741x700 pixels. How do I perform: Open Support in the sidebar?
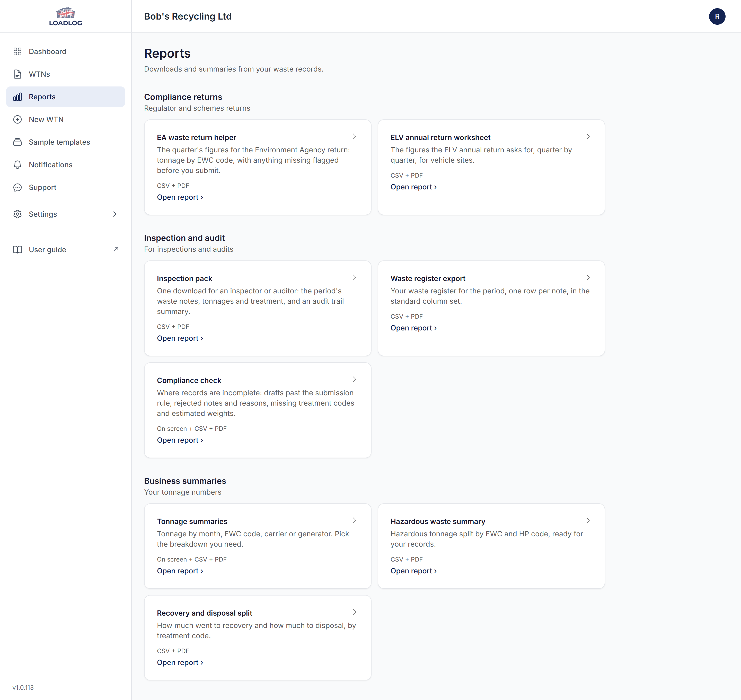click(65, 187)
